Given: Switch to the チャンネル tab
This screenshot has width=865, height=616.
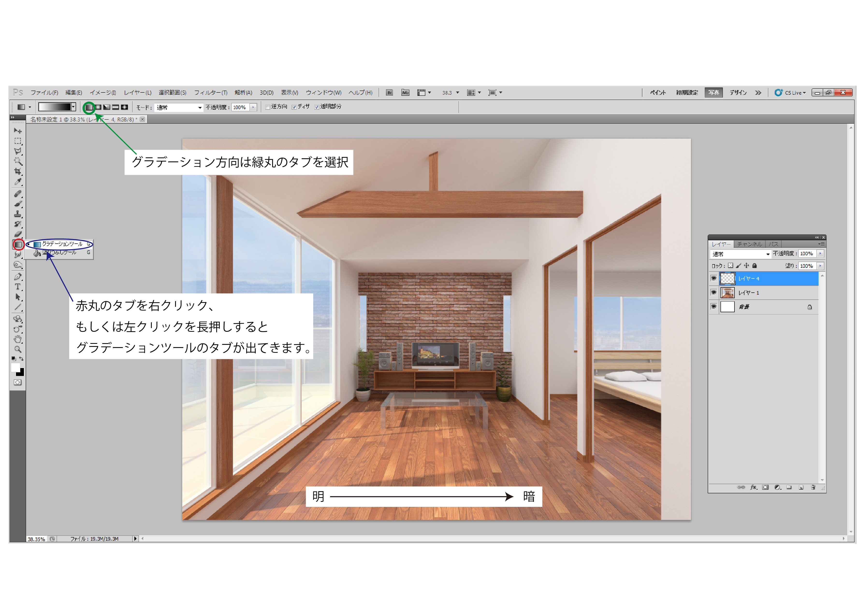Looking at the screenshot, I should click(749, 244).
